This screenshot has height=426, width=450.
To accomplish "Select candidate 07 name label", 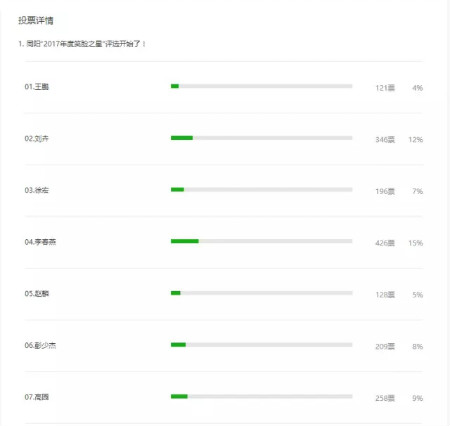I will tap(37, 397).
